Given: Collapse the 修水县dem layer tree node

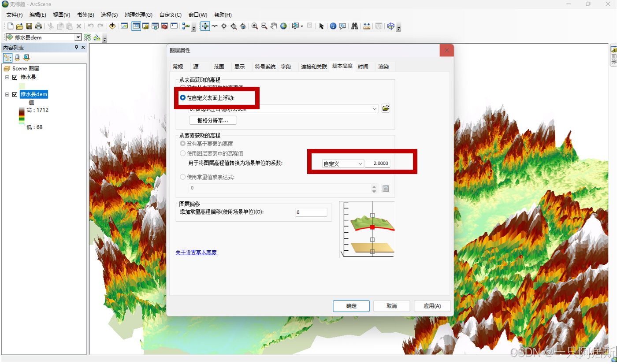Looking at the screenshot, I should click(x=7, y=94).
